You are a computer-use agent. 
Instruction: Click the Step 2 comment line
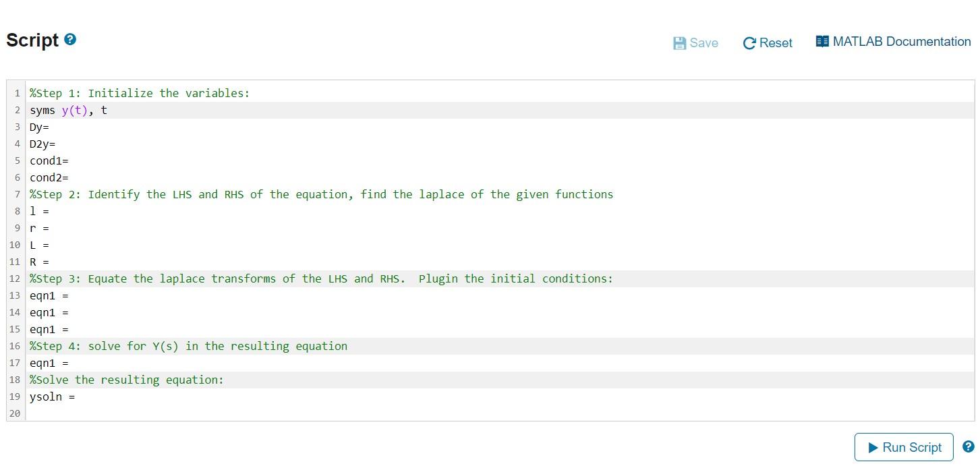320,194
